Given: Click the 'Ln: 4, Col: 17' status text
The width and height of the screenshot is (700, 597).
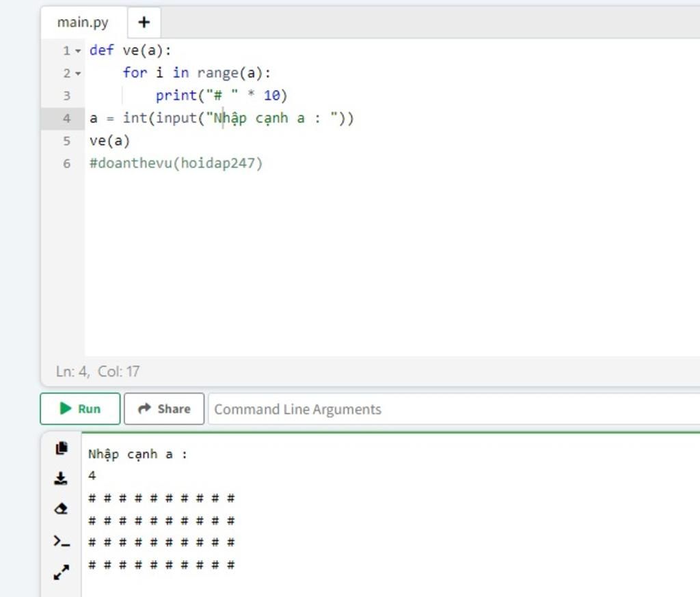Looking at the screenshot, I should coord(98,371).
